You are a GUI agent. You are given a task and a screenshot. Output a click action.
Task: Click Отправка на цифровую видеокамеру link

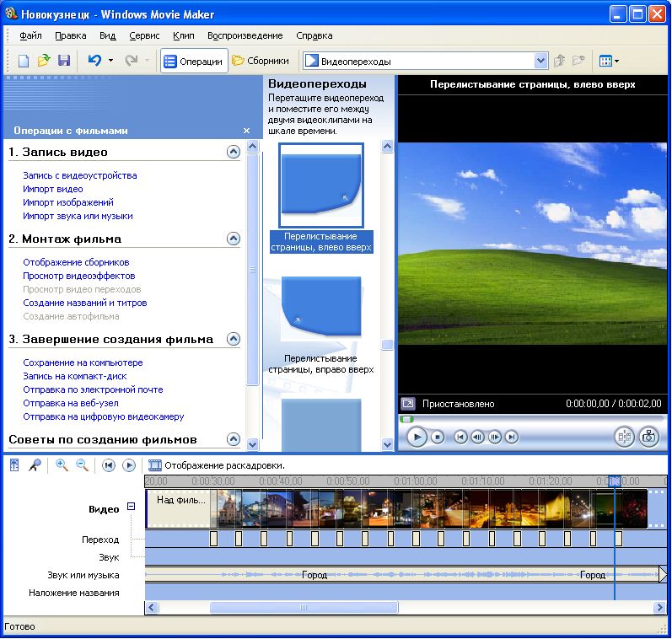(x=104, y=416)
